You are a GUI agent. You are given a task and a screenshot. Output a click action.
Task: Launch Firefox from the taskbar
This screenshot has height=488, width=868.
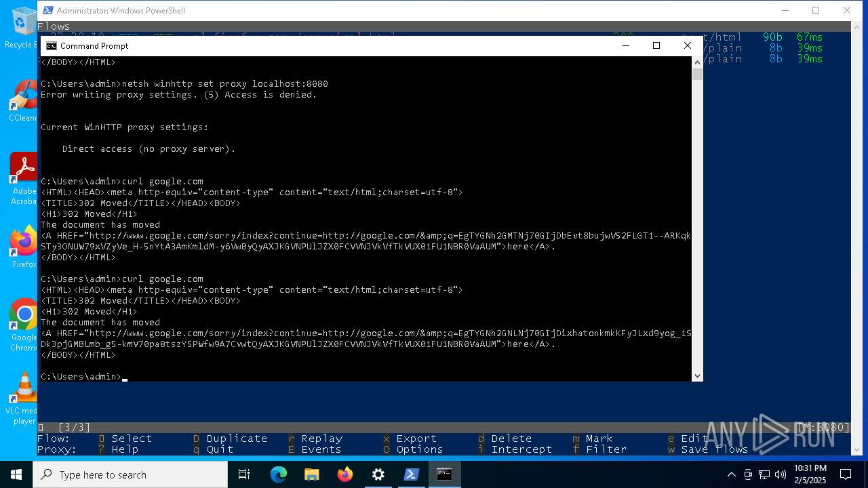click(x=345, y=474)
